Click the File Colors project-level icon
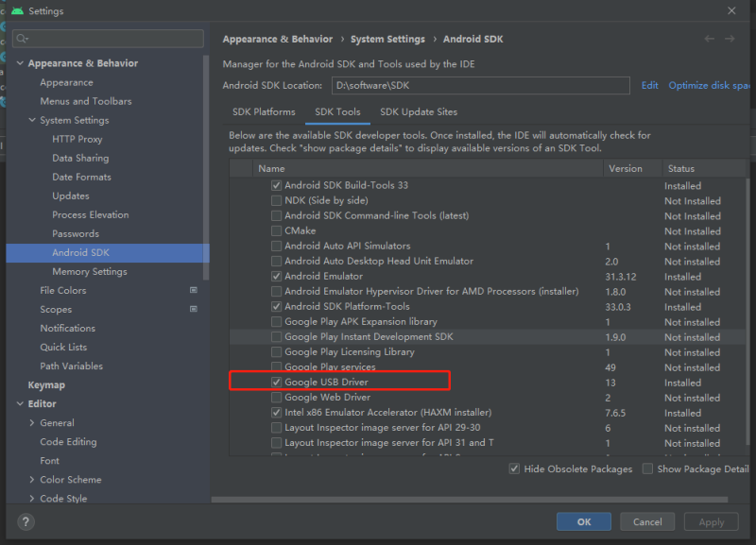 coord(194,290)
